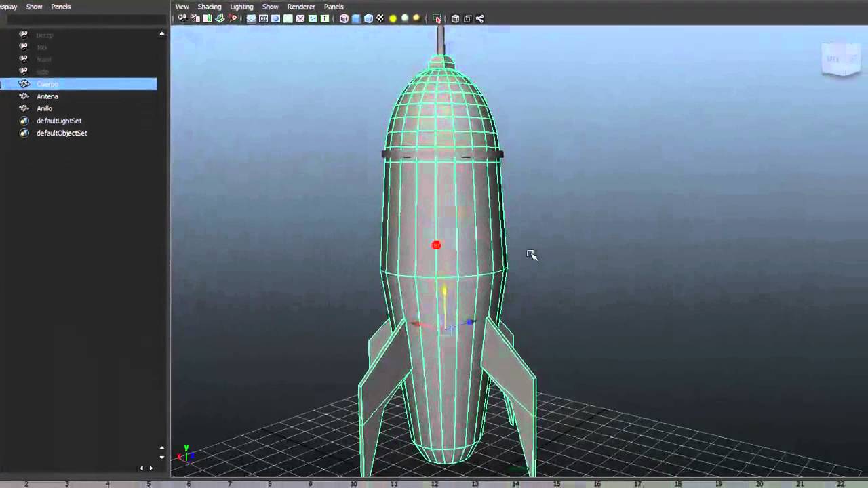
Task: Click the view cube in the viewport corner
Action: (841, 60)
